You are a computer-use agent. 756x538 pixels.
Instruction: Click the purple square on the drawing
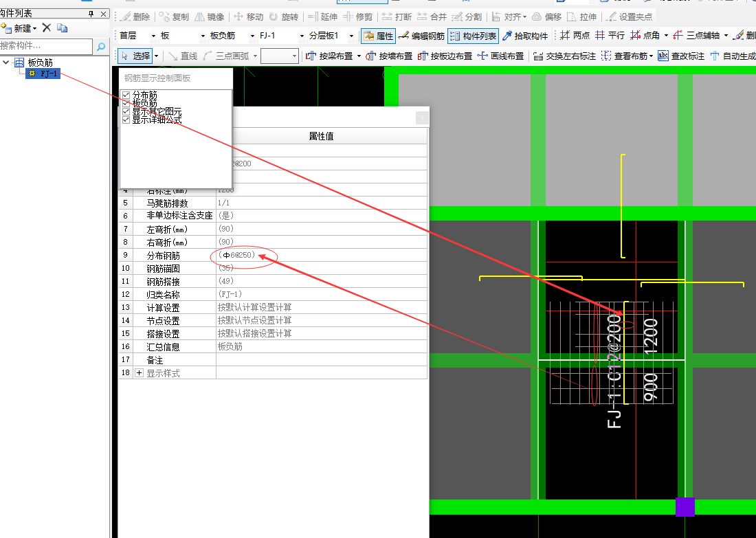point(685,507)
